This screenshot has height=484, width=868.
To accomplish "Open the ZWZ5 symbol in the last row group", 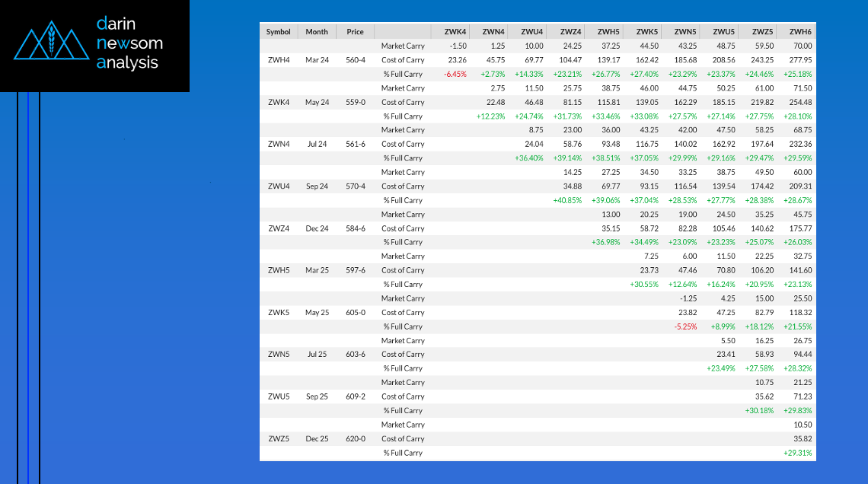I will pyautogui.click(x=279, y=439).
